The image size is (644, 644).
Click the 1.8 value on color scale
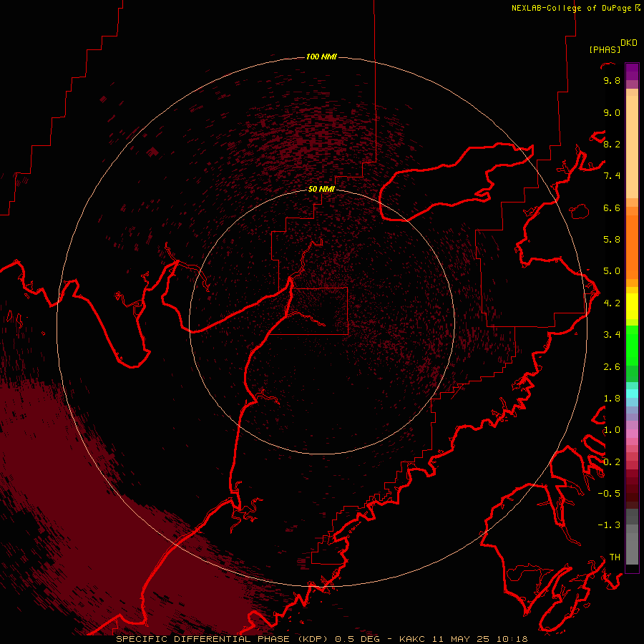click(612, 399)
